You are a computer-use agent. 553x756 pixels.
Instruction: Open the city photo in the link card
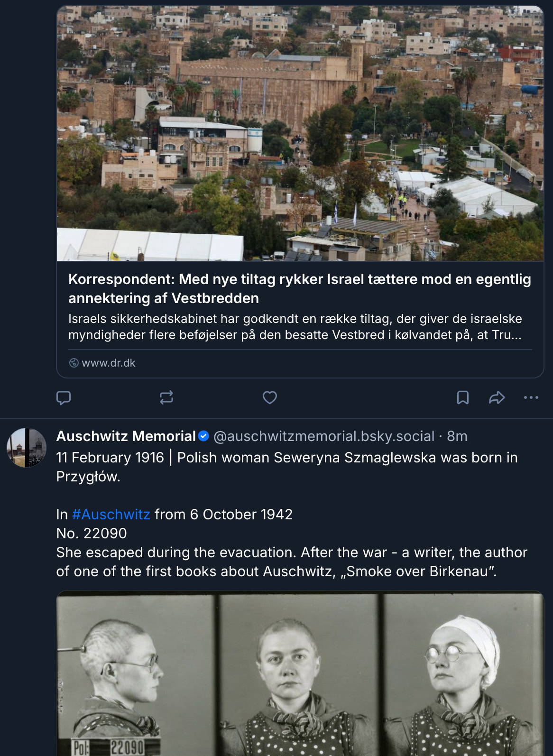pyautogui.click(x=300, y=133)
